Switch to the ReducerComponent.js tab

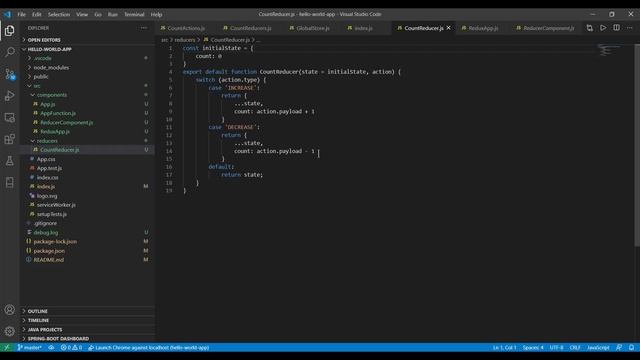click(x=549, y=28)
